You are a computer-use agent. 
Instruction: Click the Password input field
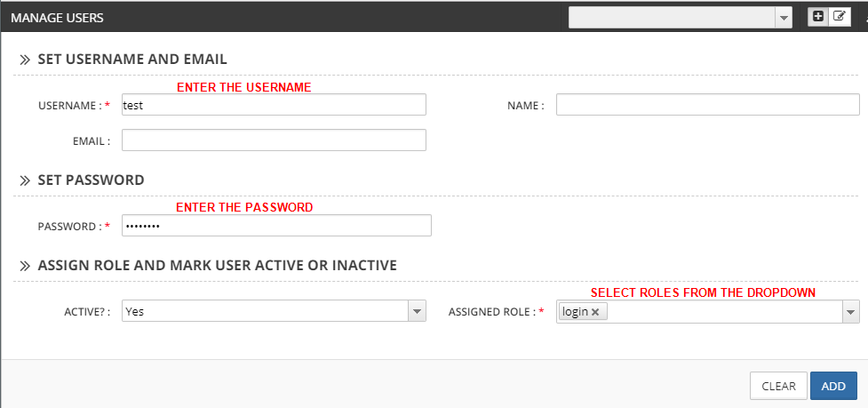276,225
